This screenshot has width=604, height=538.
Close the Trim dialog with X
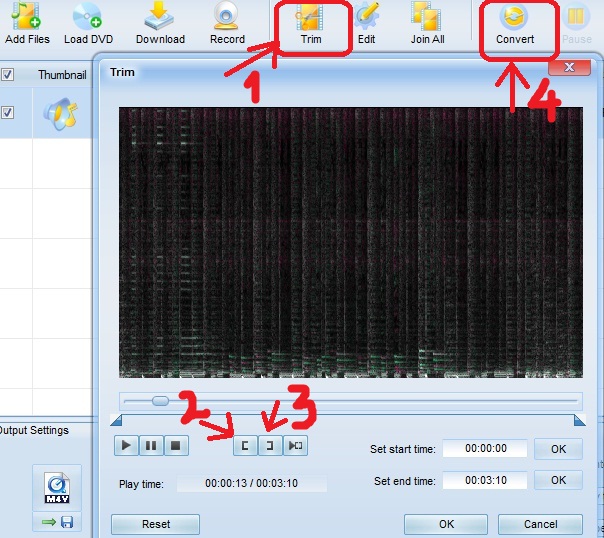pos(569,67)
